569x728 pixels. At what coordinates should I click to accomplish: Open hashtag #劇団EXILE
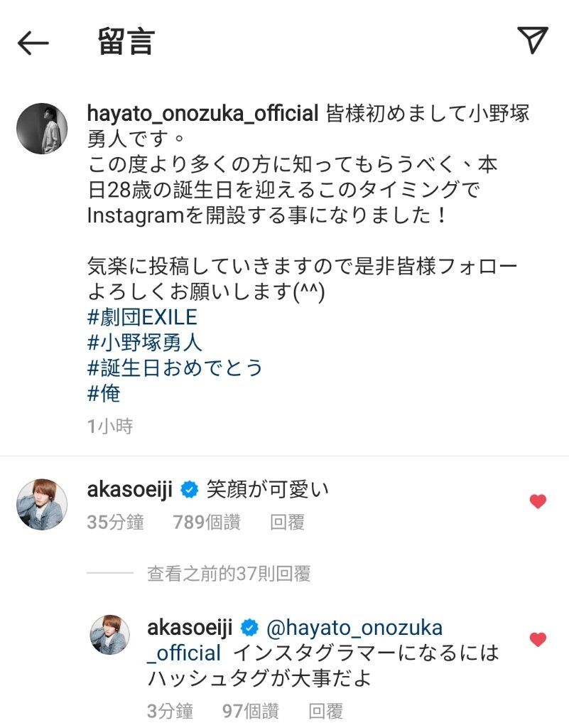tap(142, 318)
